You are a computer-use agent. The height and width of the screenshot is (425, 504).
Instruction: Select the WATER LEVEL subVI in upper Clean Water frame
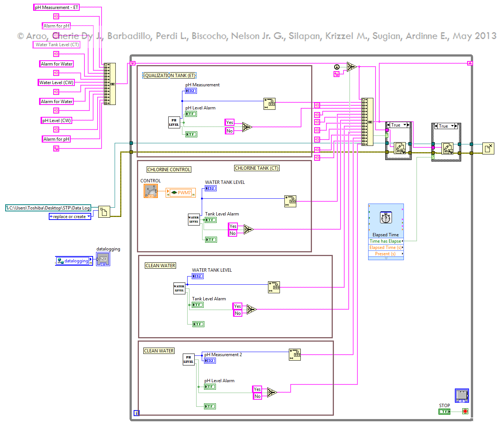click(179, 288)
